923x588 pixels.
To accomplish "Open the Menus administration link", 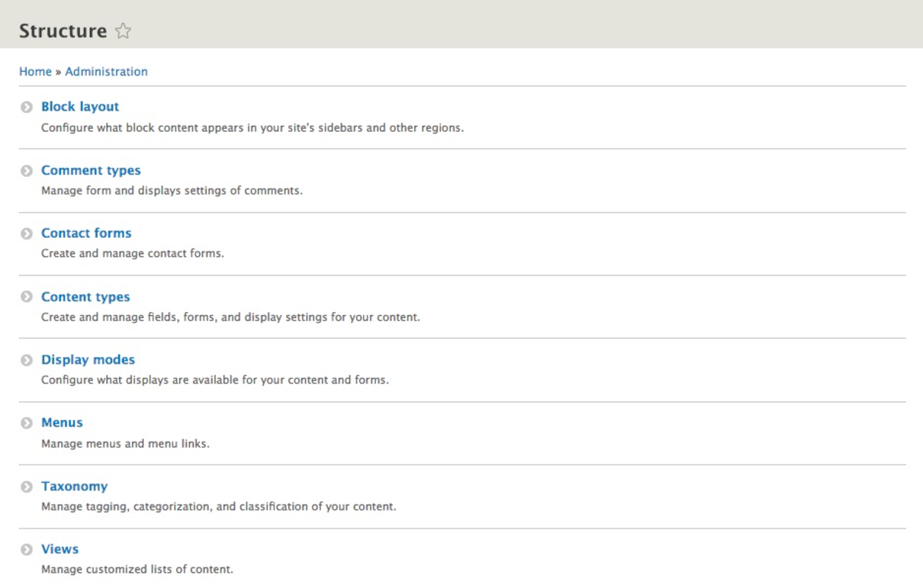I will 62,423.
